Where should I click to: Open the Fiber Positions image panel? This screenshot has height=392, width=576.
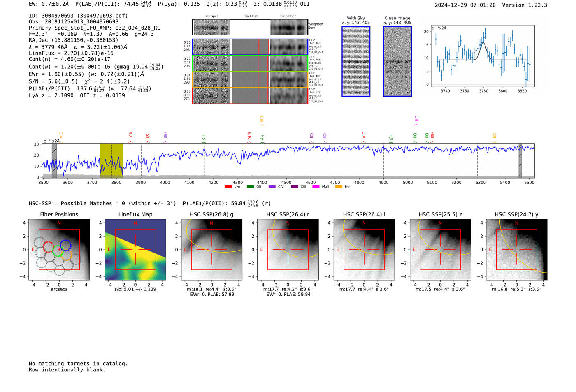tap(59, 250)
